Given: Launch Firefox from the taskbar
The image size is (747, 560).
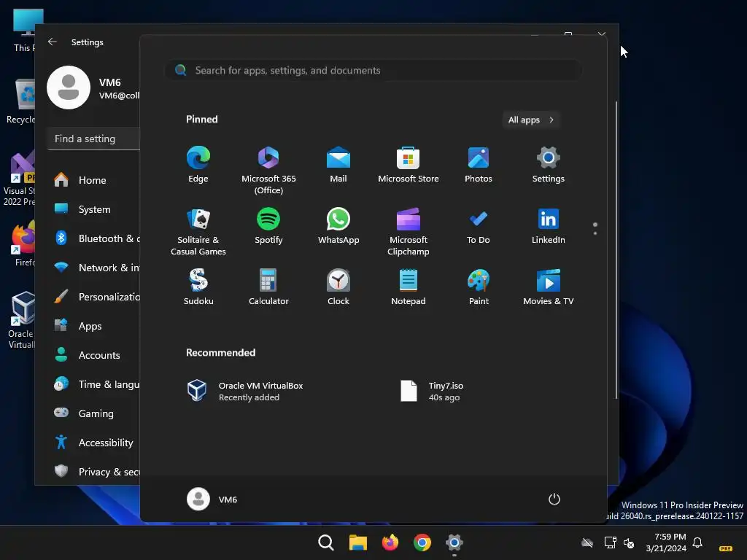Looking at the screenshot, I should tap(390, 542).
